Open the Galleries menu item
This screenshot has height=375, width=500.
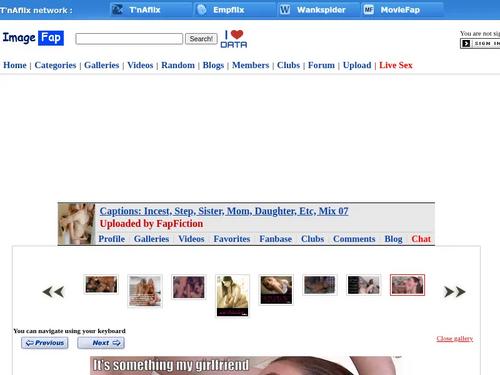102,65
